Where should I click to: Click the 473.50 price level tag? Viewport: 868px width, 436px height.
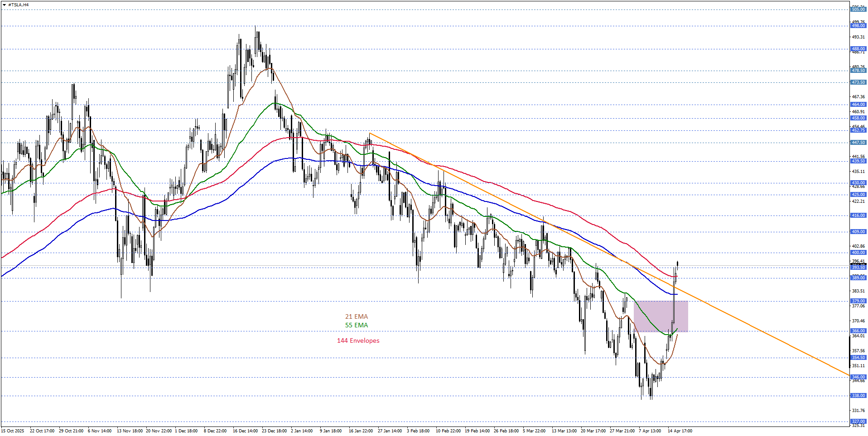[858, 82]
